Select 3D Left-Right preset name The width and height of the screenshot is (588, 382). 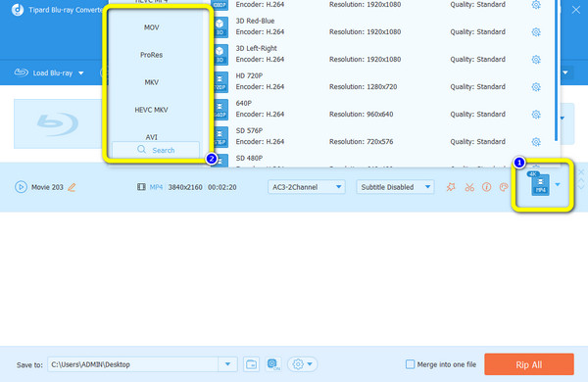click(x=256, y=48)
